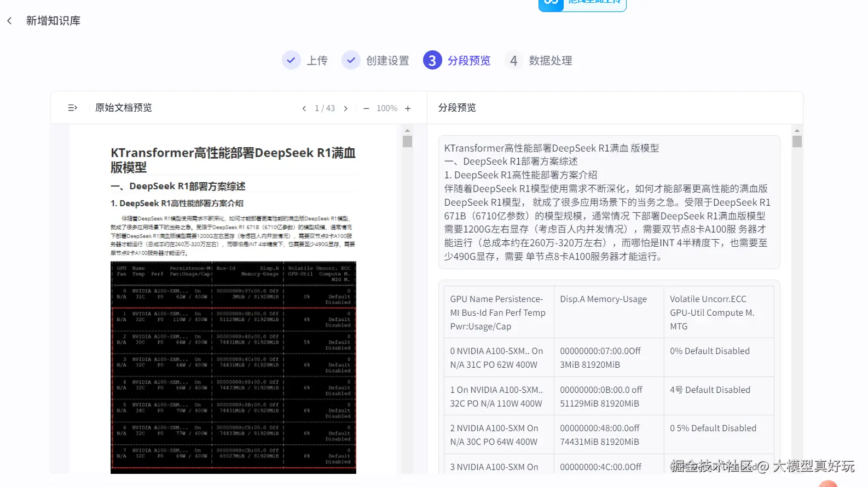Zoom in the original document preview

pos(408,108)
